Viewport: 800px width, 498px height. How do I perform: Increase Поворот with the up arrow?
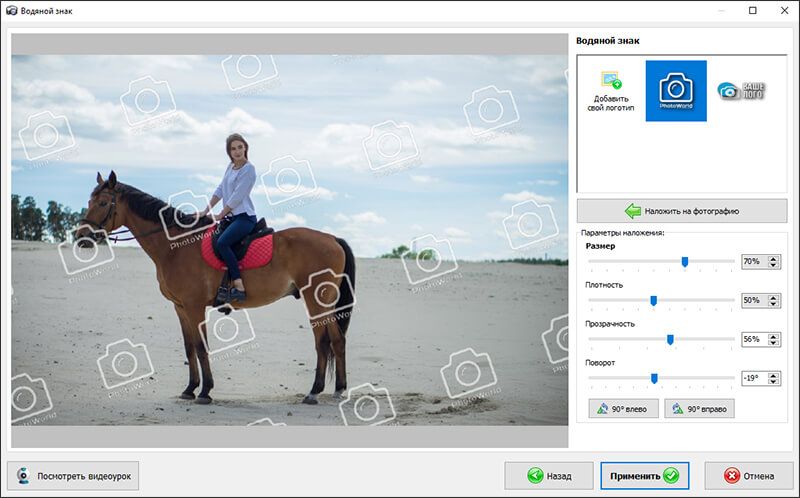(x=773, y=375)
